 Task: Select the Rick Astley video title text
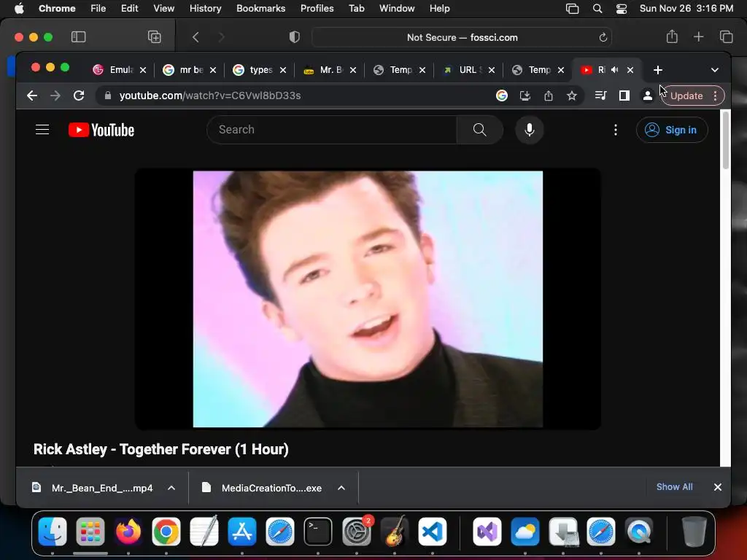click(x=161, y=449)
